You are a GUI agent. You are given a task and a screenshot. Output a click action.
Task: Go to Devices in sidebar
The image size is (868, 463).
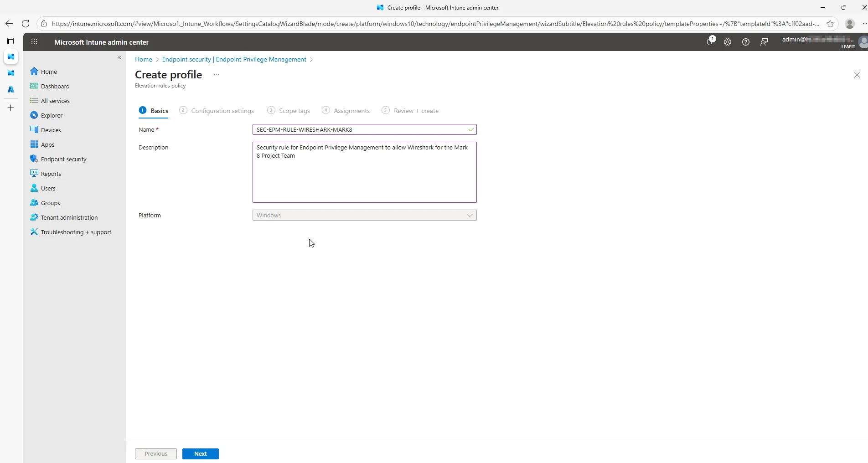pyautogui.click(x=45, y=130)
